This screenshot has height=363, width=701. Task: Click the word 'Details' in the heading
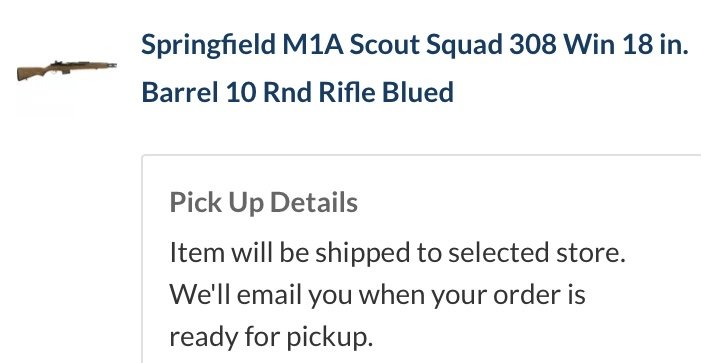tap(314, 201)
